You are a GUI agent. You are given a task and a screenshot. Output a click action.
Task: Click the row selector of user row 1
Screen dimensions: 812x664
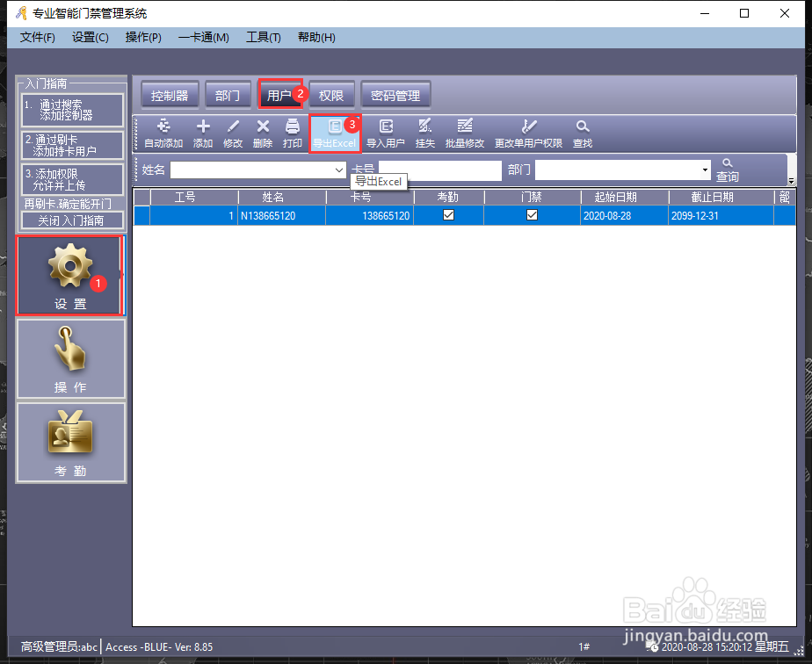click(x=141, y=215)
